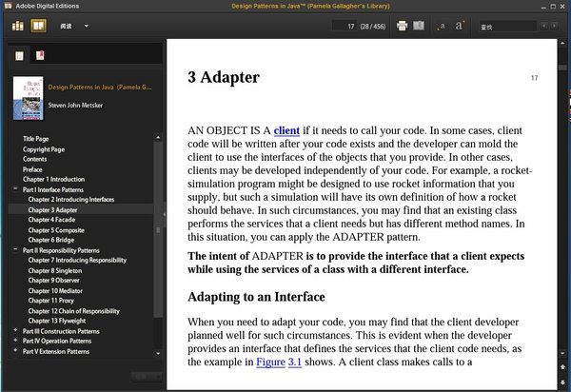Click the book cover thumbnail
The width and height of the screenshot is (571, 392).
tap(28, 98)
